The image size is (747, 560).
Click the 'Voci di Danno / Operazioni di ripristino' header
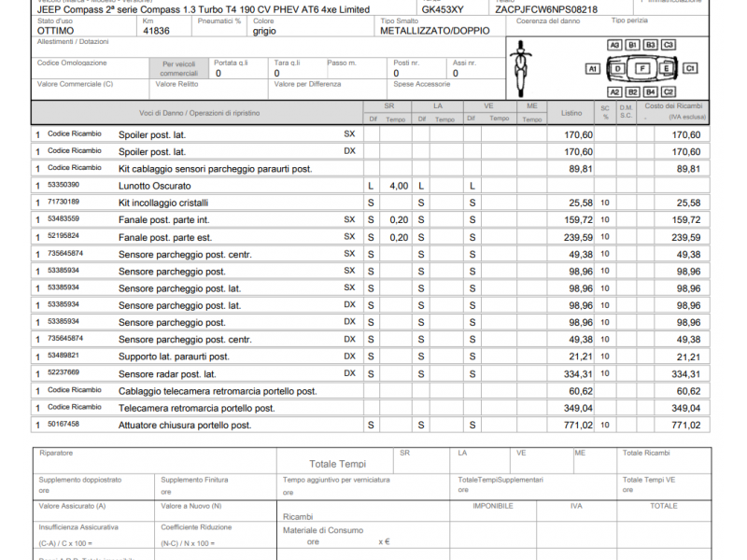point(200,113)
